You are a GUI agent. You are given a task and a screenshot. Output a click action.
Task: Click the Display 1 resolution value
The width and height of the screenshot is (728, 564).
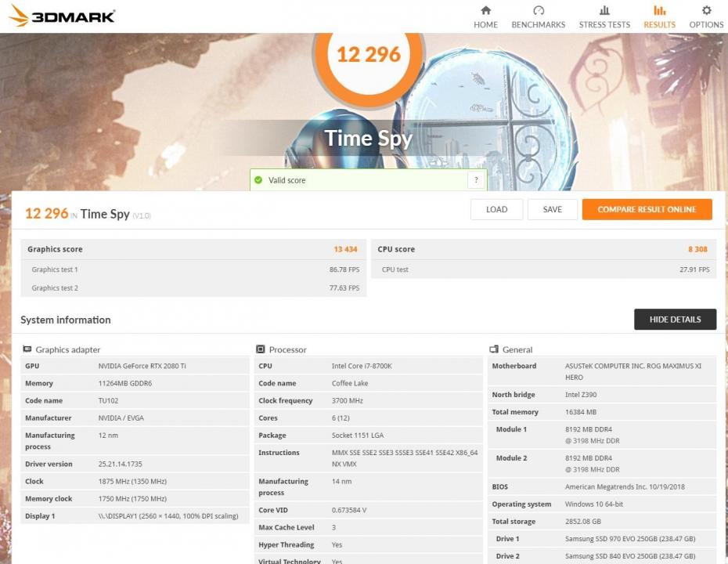(x=168, y=516)
